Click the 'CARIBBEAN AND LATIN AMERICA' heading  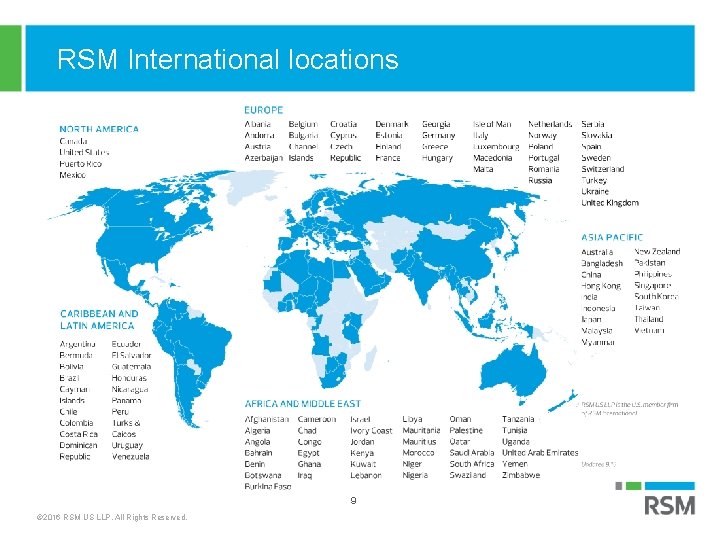[x=99, y=320]
